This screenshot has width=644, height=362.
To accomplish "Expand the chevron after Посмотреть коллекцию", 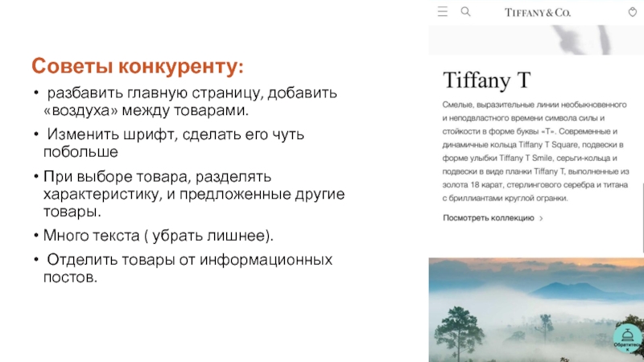I will (x=541, y=218).
